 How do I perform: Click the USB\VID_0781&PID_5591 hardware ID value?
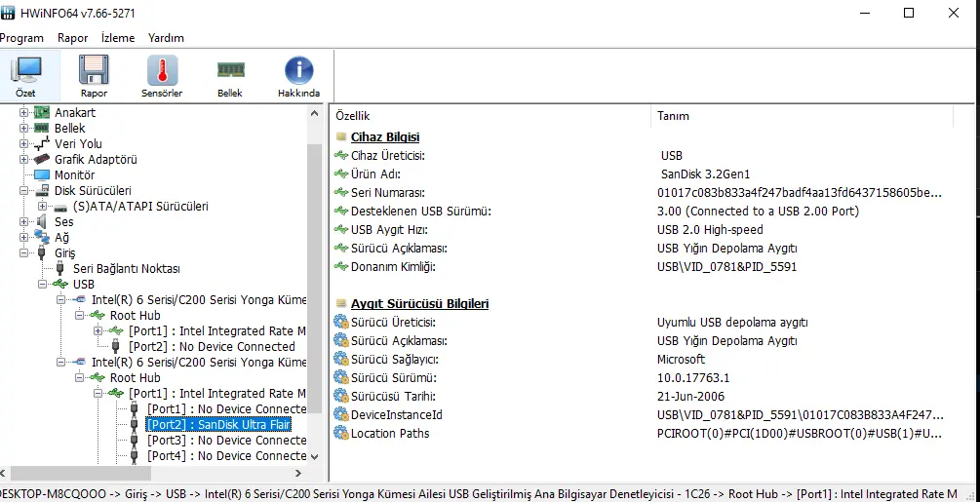(726, 267)
